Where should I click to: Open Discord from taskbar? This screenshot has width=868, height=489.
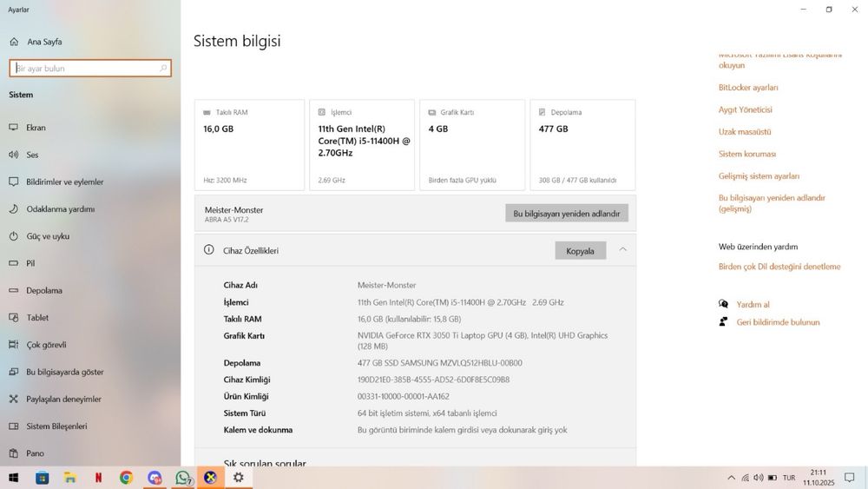click(155, 478)
